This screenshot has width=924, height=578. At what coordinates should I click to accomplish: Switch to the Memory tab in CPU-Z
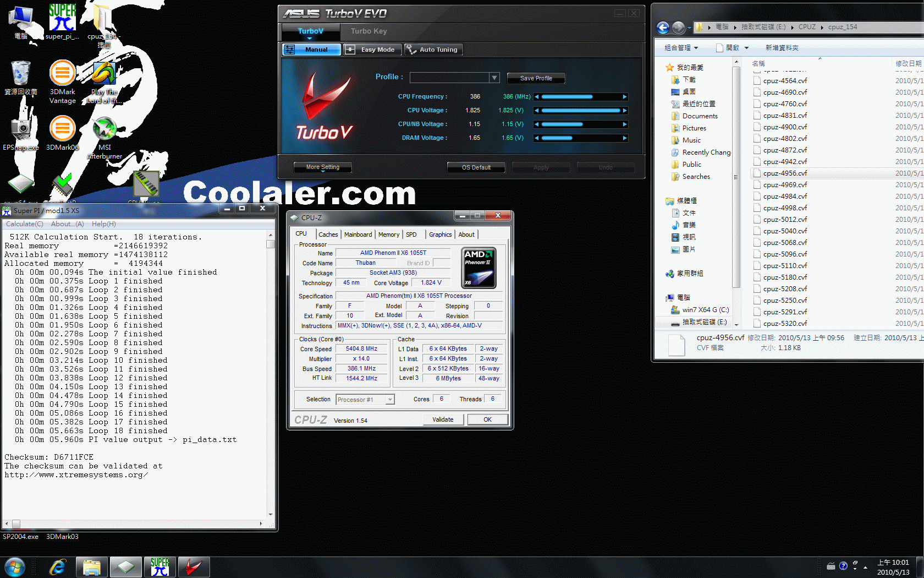[x=389, y=235]
